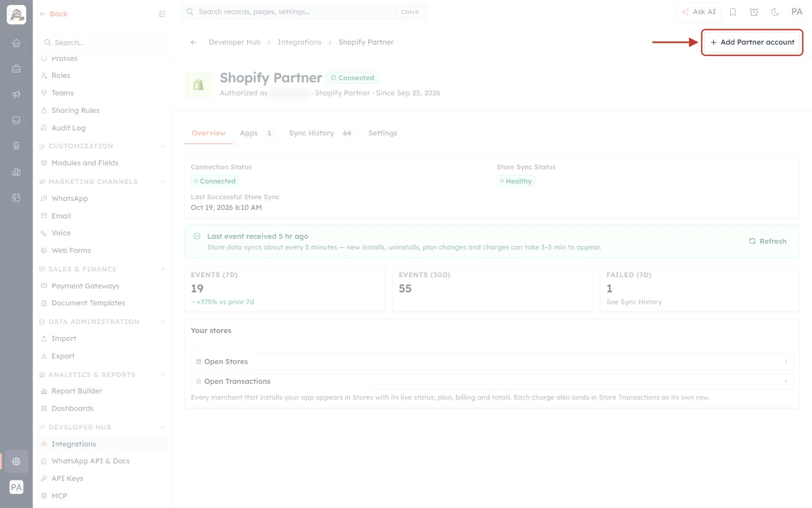Collapse the Data Administration section
This screenshot has width=812, height=508.
coord(162,322)
